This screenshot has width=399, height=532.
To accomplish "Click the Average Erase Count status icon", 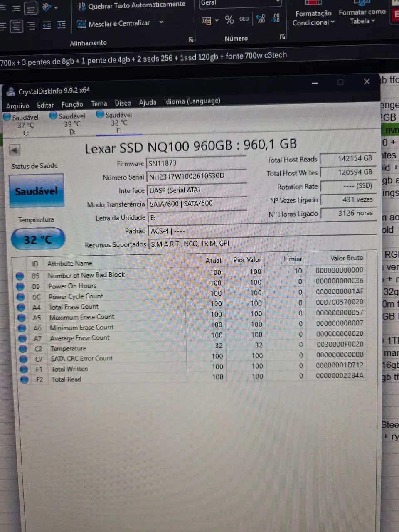I will pyautogui.click(x=23, y=339).
